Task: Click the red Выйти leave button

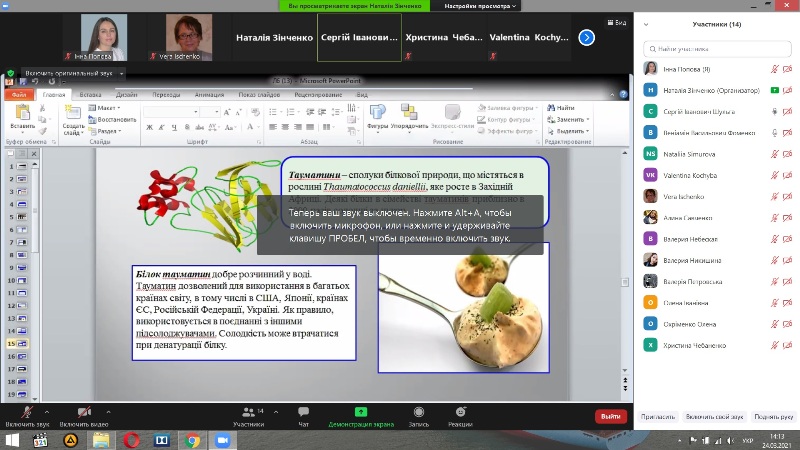Action: click(609, 416)
